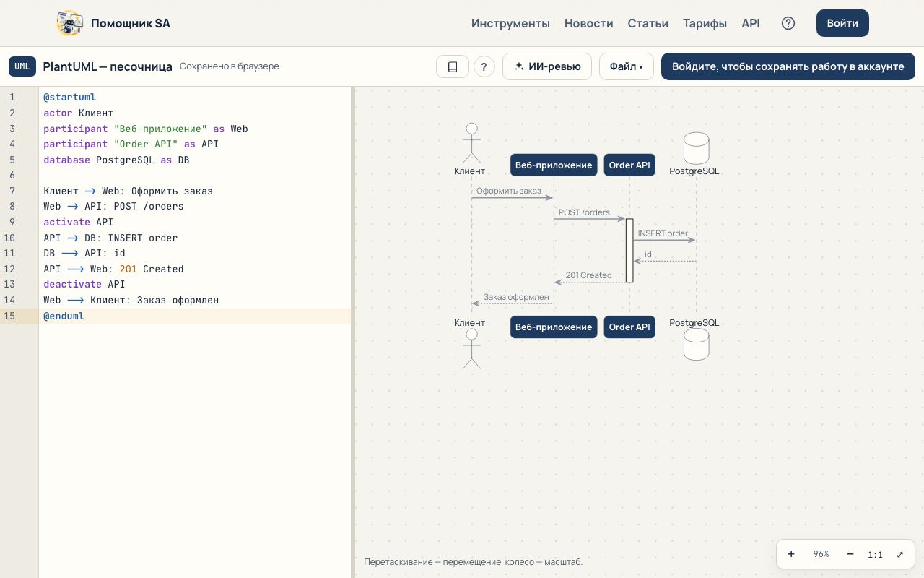
Task: Click the code line 'deactivate API'
Action: coord(84,284)
